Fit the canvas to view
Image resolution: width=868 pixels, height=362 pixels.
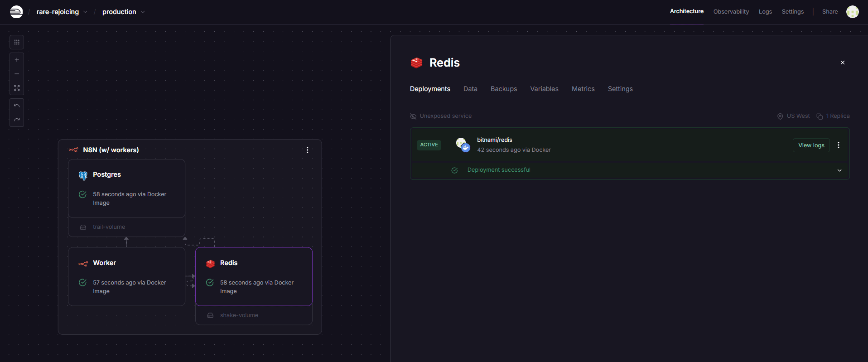pos(17,88)
